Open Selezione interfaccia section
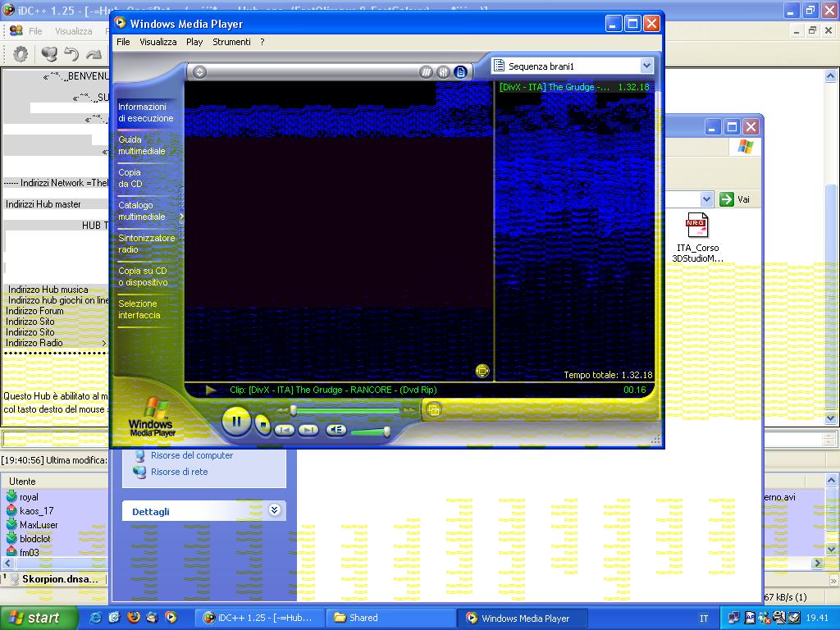This screenshot has height=630, width=840. click(139, 309)
